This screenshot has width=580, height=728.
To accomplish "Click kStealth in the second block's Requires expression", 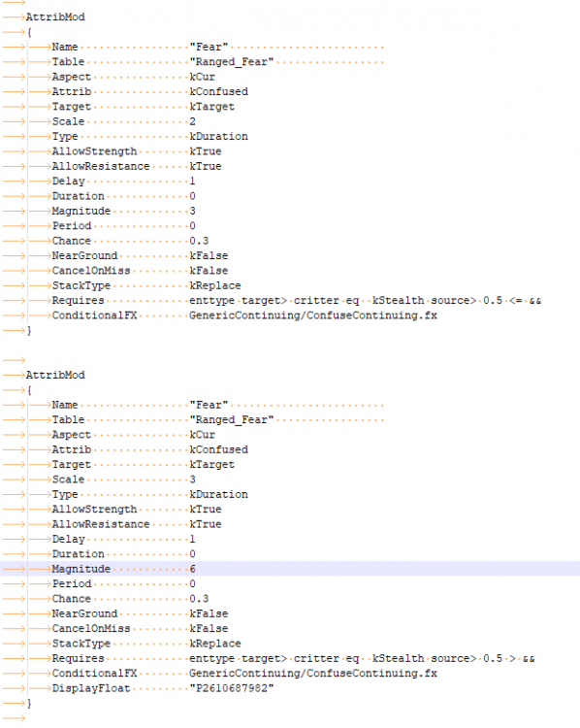I will click(x=398, y=659).
